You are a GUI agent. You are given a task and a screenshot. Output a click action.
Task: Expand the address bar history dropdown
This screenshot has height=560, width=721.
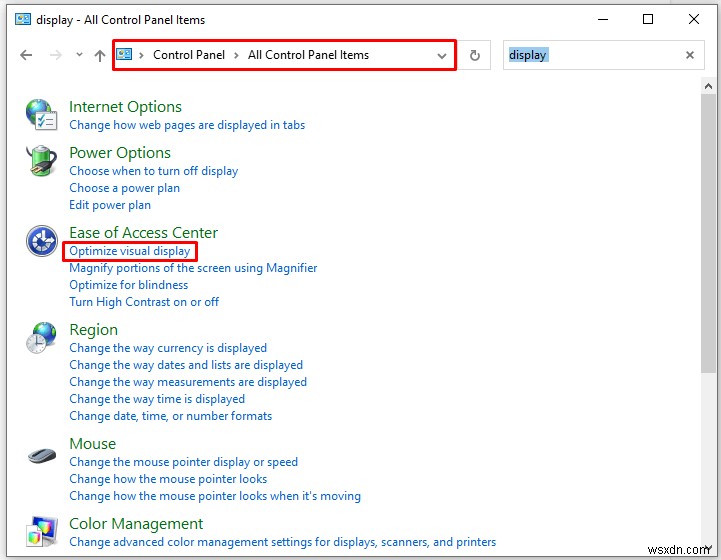442,56
